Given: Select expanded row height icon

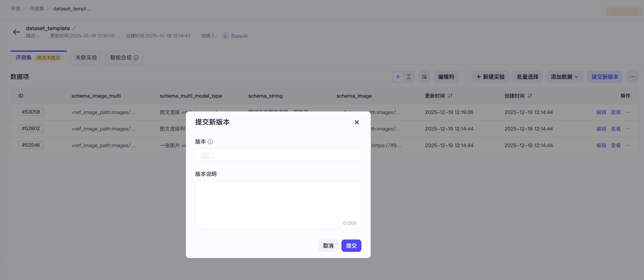Looking at the screenshot, I should [x=409, y=77].
